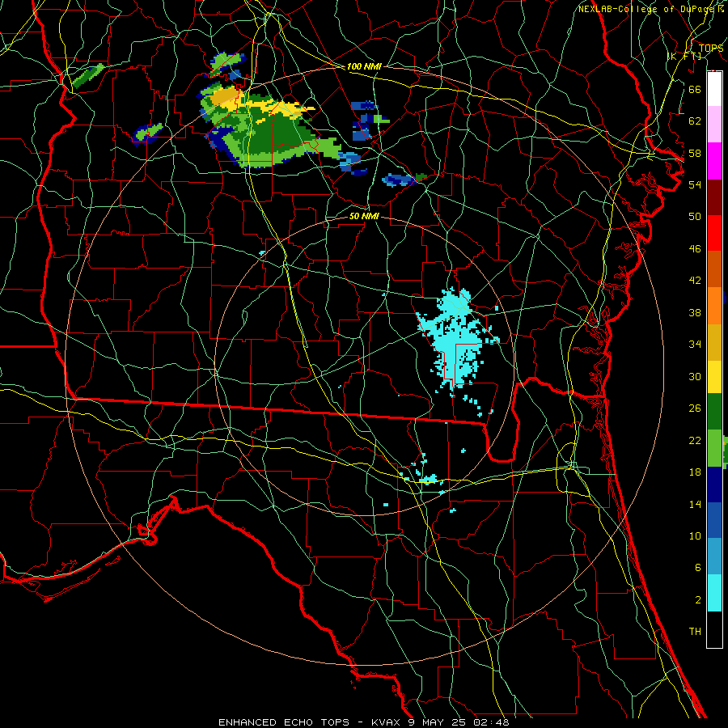
Task: Click the KVAX station identifier text
Action: [387, 722]
